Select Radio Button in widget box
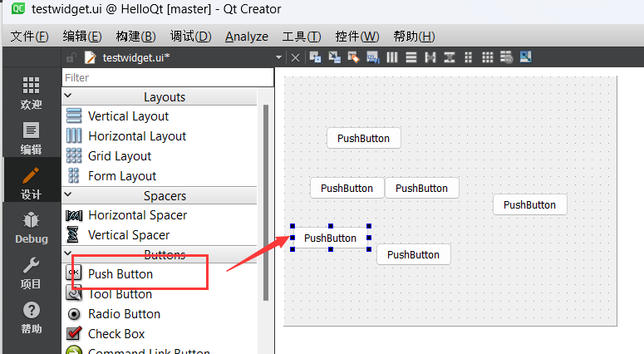644x354 pixels. point(160,314)
